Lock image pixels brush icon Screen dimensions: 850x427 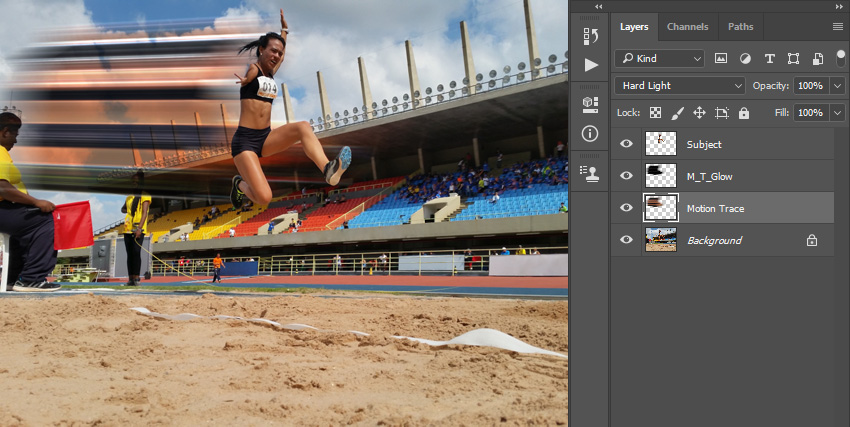pos(678,113)
